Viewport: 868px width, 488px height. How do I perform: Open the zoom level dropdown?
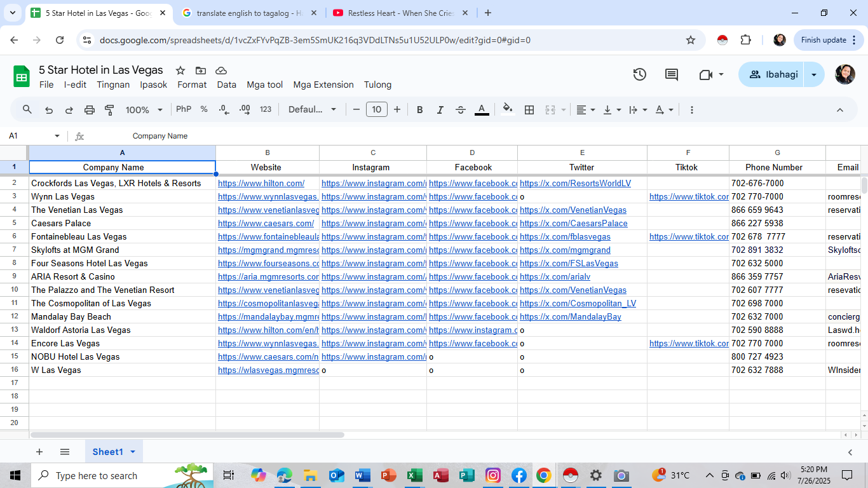pos(144,110)
